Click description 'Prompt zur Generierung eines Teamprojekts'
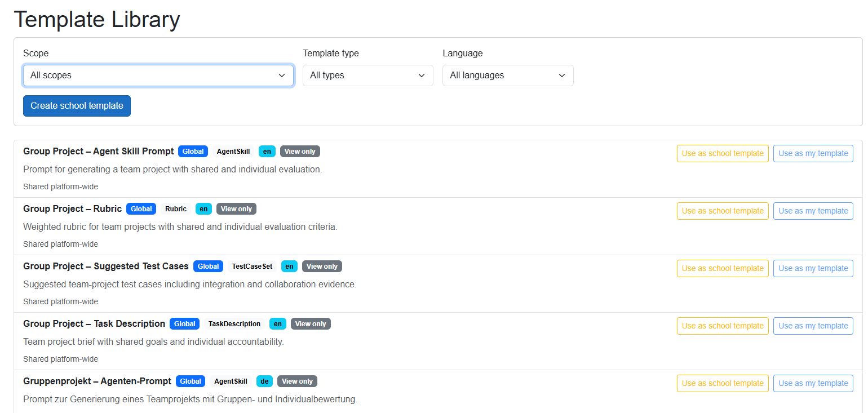Image resolution: width=868 pixels, height=413 pixels. 191,399
